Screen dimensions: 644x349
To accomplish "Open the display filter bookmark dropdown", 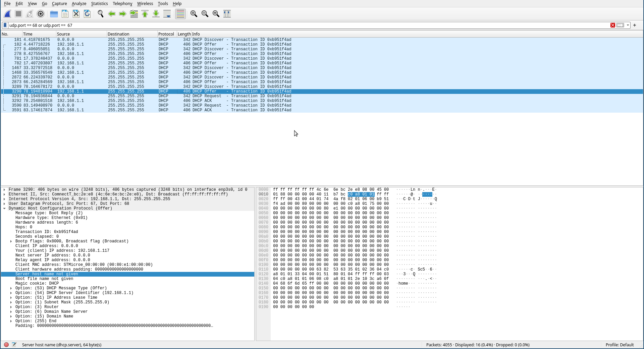I will [x=5, y=25].
